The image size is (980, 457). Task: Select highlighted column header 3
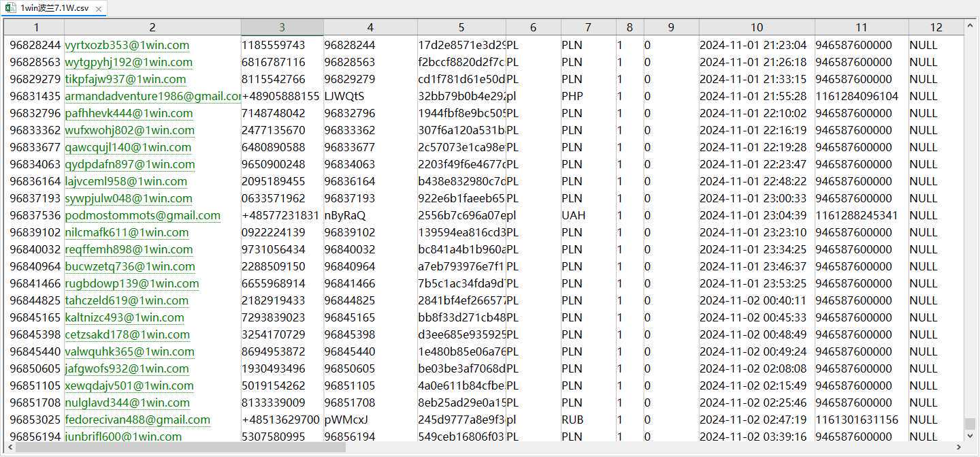click(282, 27)
